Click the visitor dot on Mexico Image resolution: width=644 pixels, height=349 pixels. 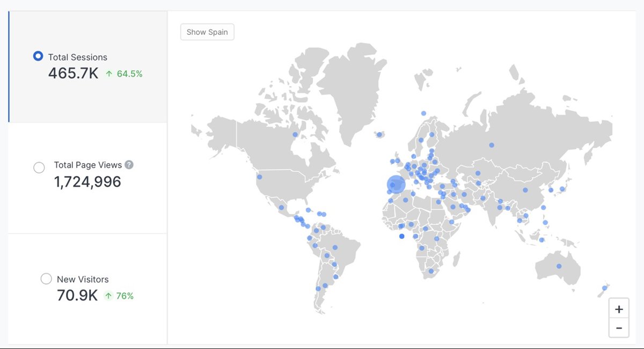tap(281, 207)
